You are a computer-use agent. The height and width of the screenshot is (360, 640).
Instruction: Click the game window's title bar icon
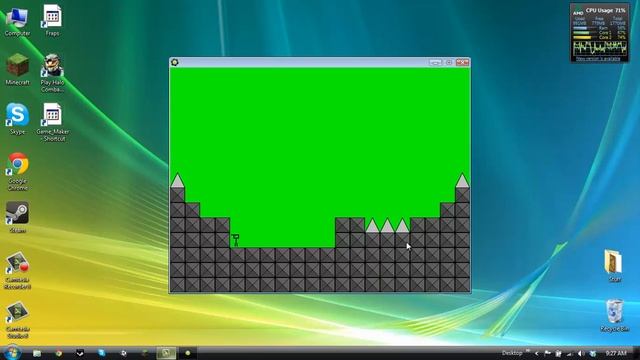click(x=175, y=62)
